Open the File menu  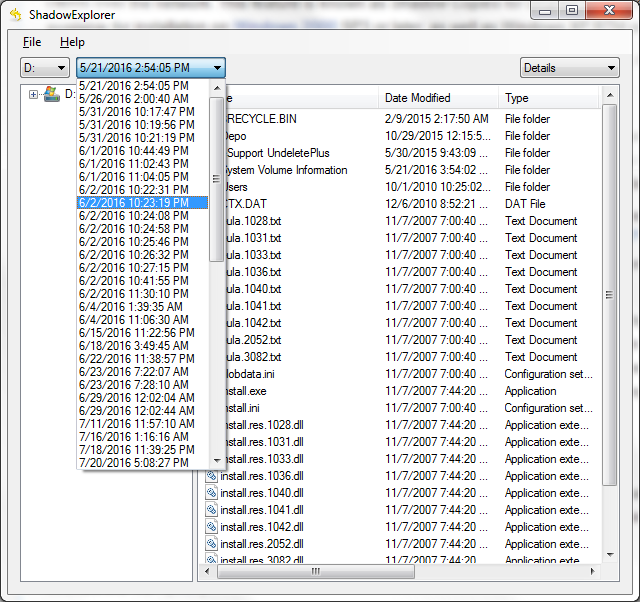point(32,42)
